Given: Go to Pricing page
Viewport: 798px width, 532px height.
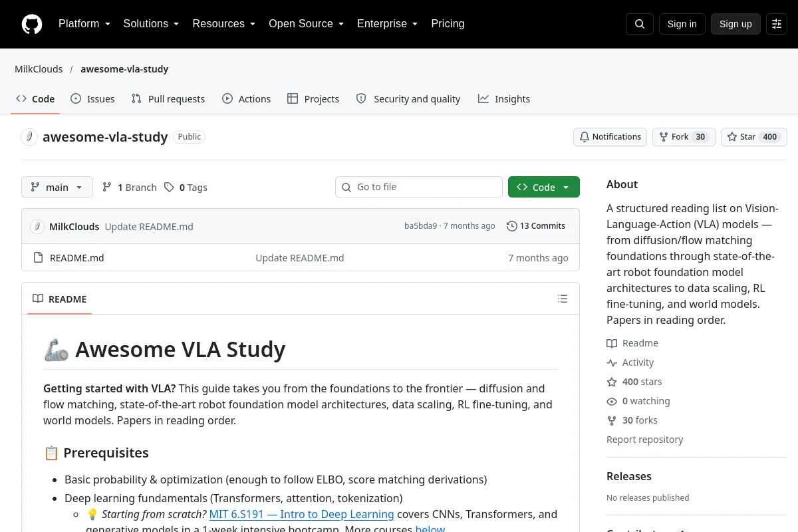Looking at the screenshot, I should coord(448,24).
